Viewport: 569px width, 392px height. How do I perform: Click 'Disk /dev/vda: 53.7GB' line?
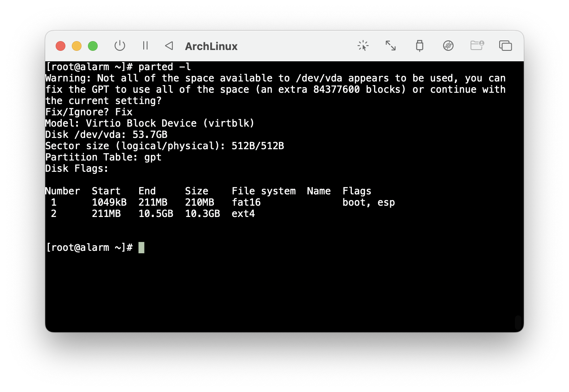pyautogui.click(x=107, y=135)
